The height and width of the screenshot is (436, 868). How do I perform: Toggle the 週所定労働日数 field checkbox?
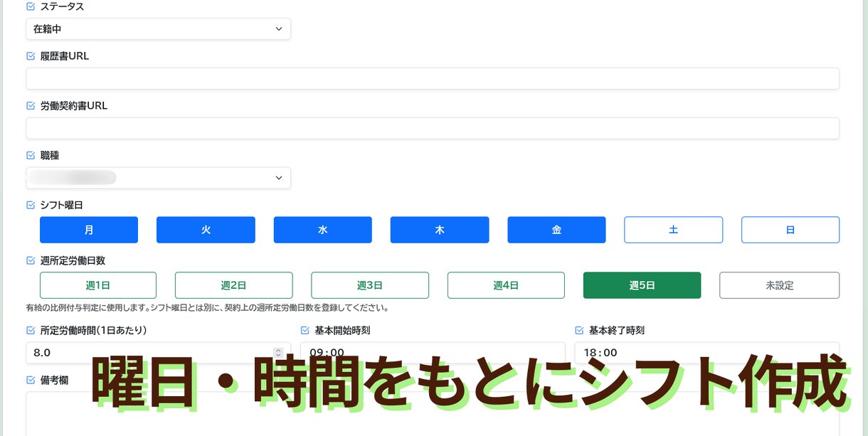pyautogui.click(x=31, y=260)
